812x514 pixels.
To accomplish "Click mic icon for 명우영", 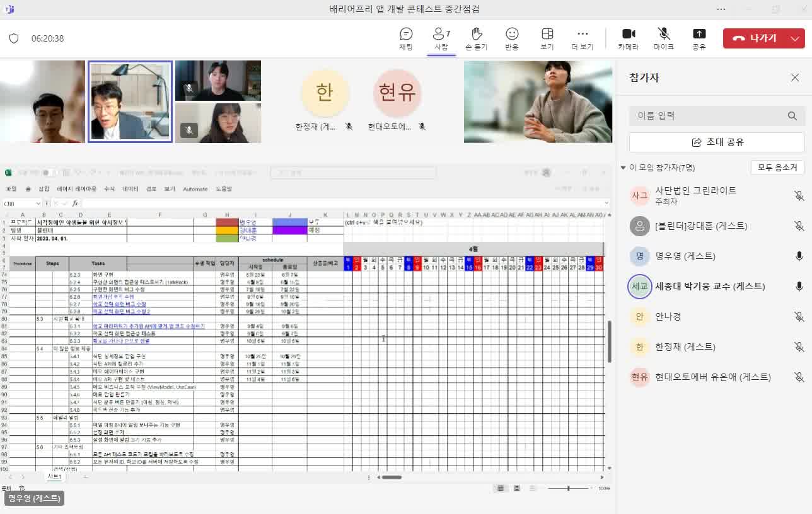I will pyautogui.click(x=799, y=256).
